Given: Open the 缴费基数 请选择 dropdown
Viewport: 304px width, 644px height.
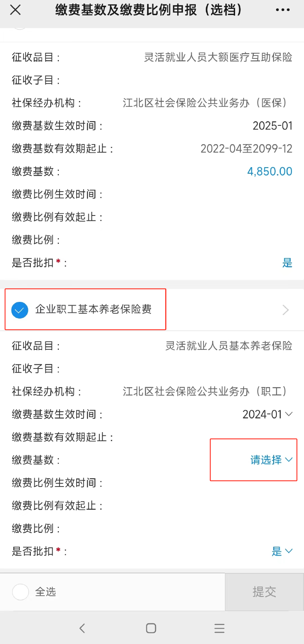Looking at the screenshot, I should click(271, 460).
